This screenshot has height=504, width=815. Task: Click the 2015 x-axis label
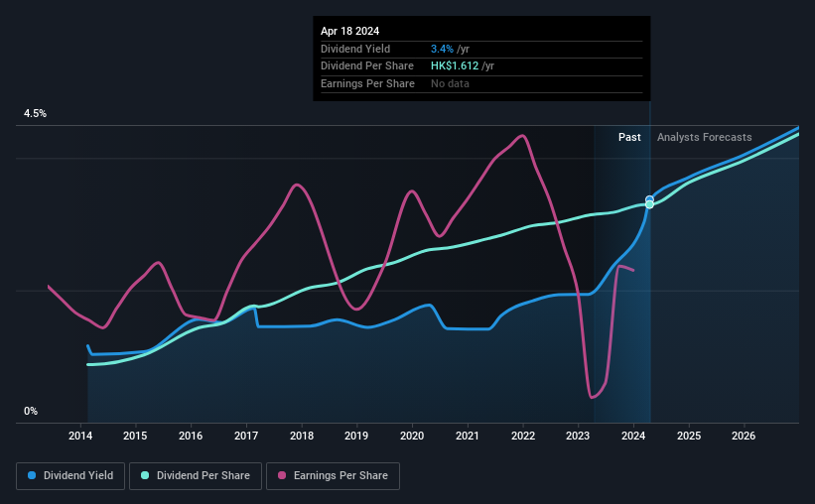(135, 436)
